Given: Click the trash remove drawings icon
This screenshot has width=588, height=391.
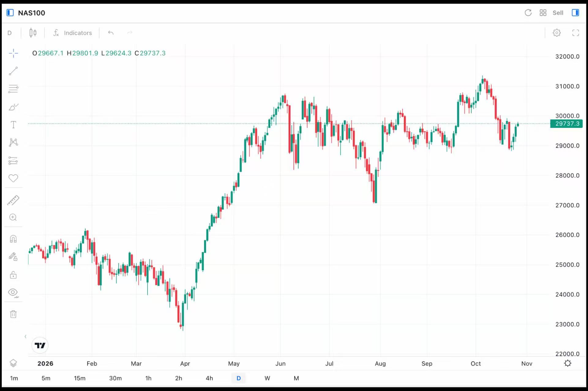Looking at the screenshot, I should click(x=13, y=314).
